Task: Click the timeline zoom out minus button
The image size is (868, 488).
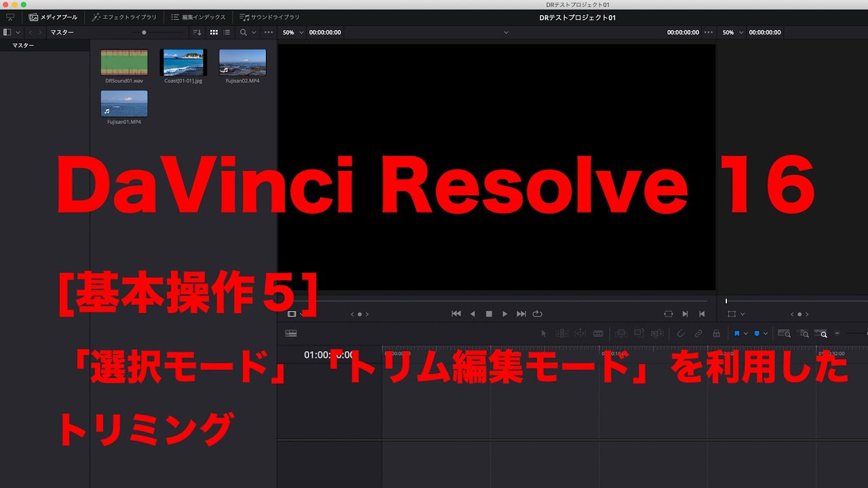Action: [x=837, y=333]
